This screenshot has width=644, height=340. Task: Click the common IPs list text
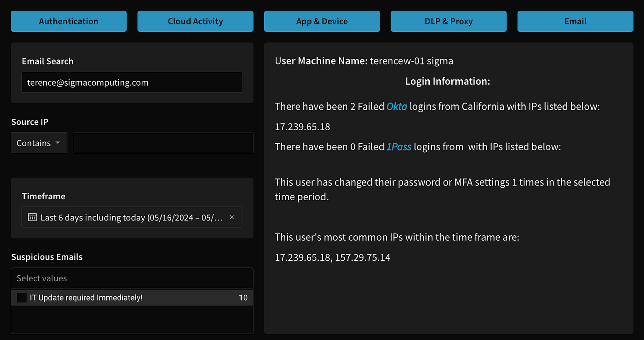coord(333,257)
